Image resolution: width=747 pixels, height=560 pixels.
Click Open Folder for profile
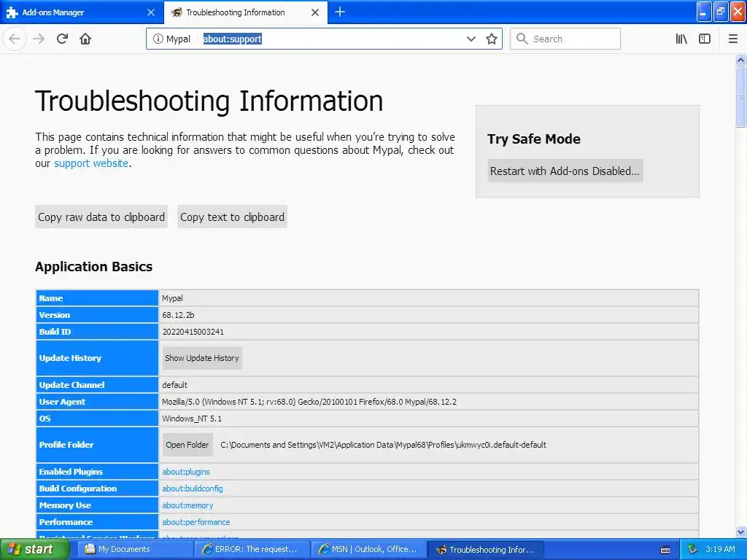tap(187, 445)
